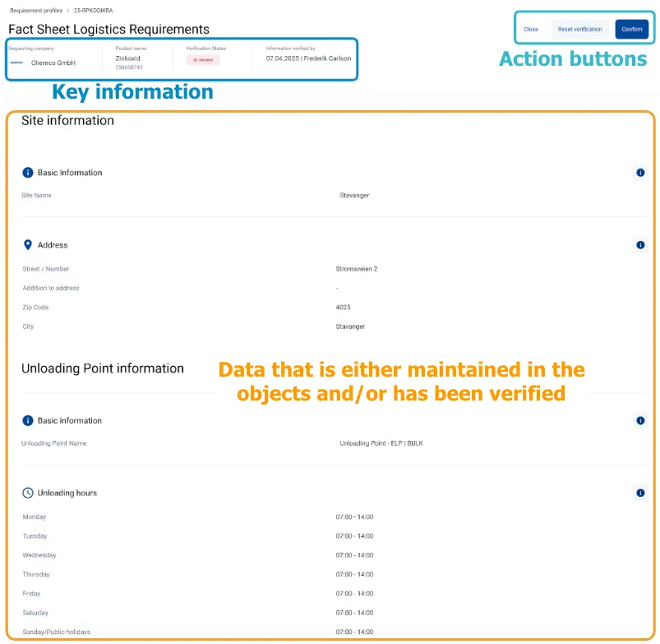Click Chemco GmbH company logo
This screenshot has width=660, height=644.
[16, 63]
